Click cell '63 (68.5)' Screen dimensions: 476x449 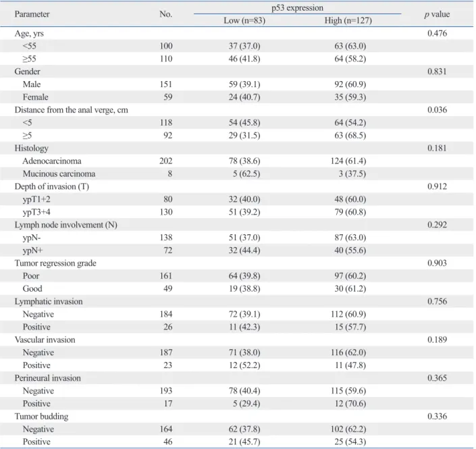point(350,136)
